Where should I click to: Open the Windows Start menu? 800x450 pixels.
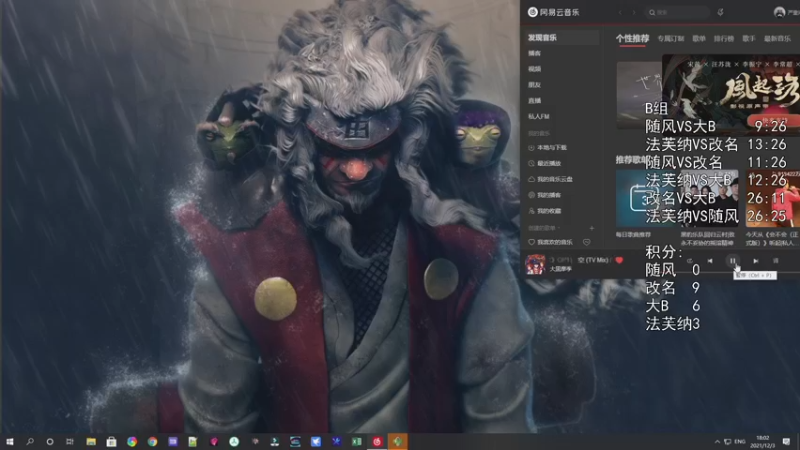point(10,441)
